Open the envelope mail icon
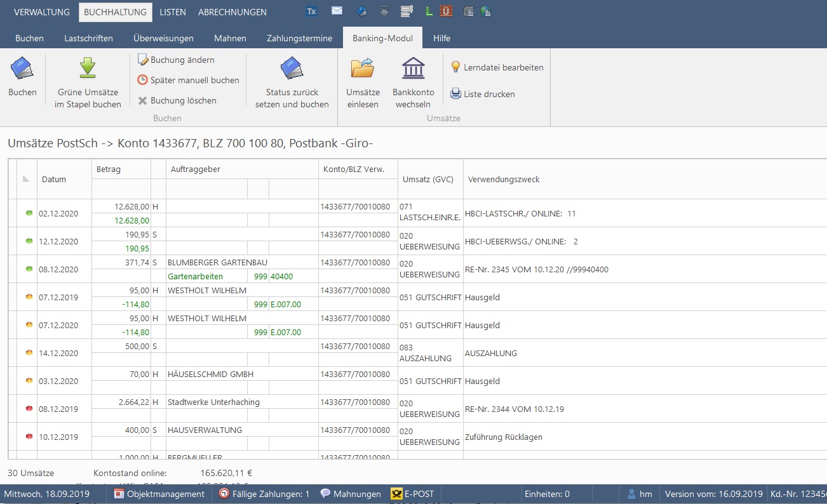 [337, 11]
